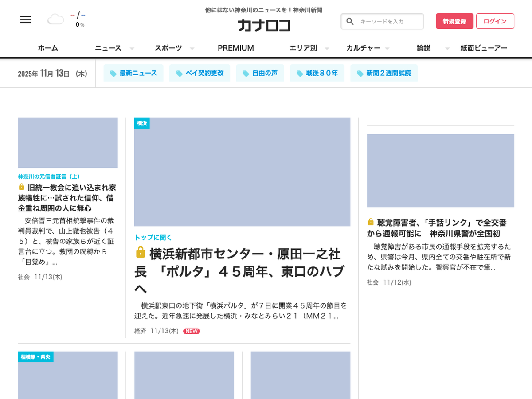Screen dimensions: 532x399
Task: Expand the エリア別 dropdown arrow
Action: click(x=327, y=48)
